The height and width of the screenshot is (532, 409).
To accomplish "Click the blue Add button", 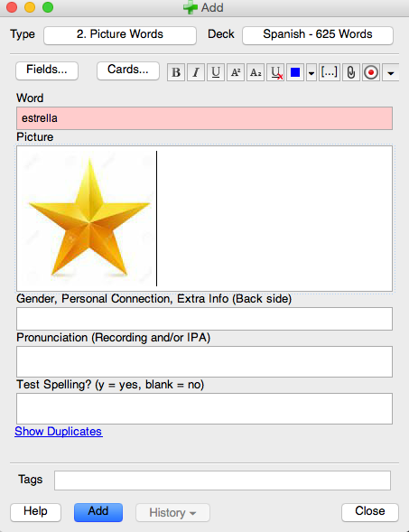I will coord(98,512).
